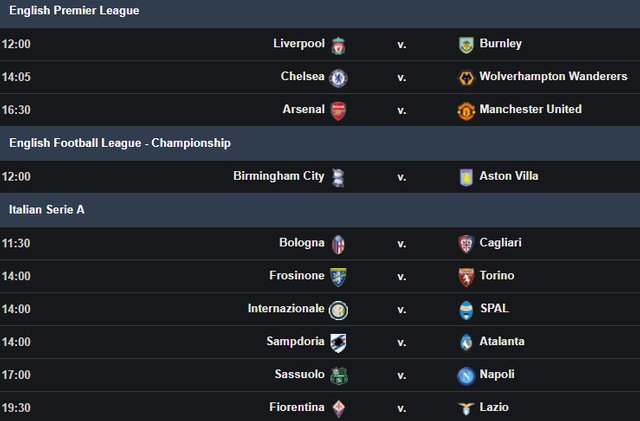Collapse the Italian Serie A section
This screenshot has width=640, height=421.
(47, 210)
